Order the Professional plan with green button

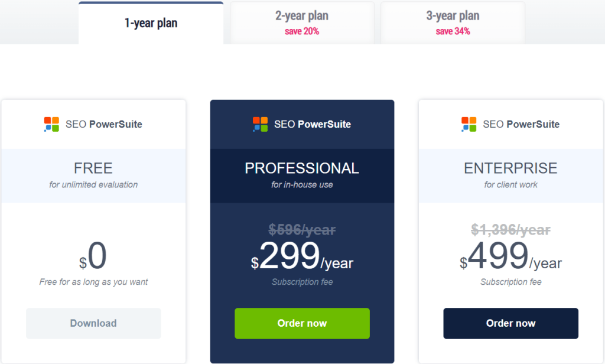(302, 323)
